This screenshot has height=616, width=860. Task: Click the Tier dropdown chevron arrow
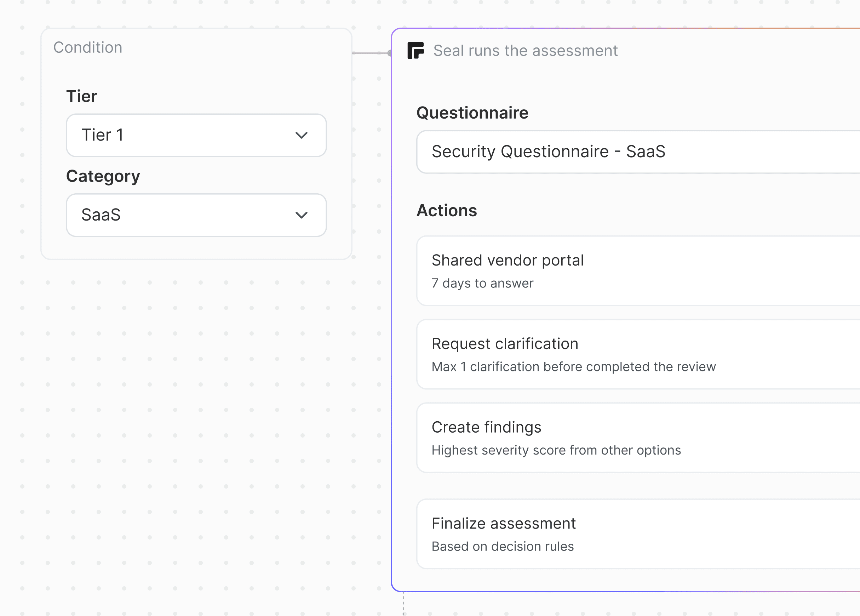[301, 135]
